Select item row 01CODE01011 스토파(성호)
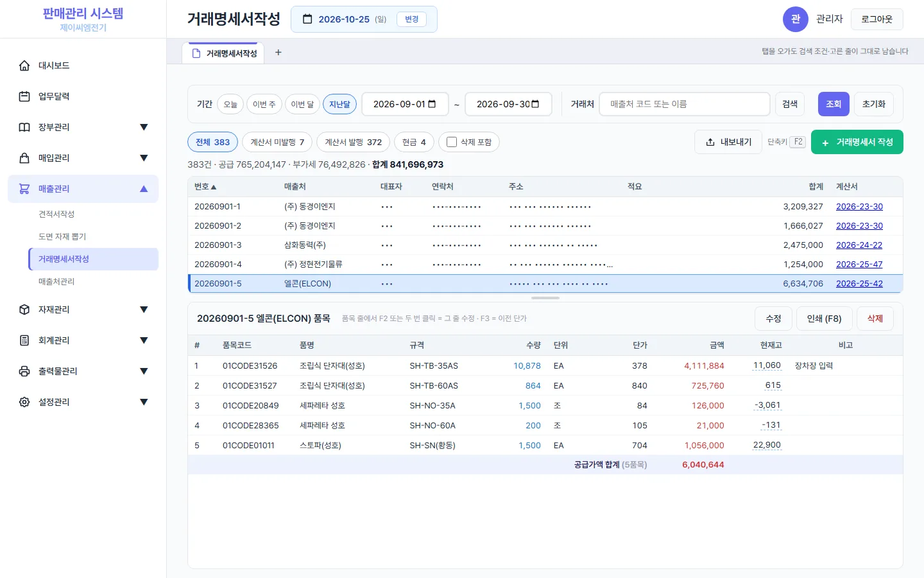 pyautogui.click(x=545, y=445)
